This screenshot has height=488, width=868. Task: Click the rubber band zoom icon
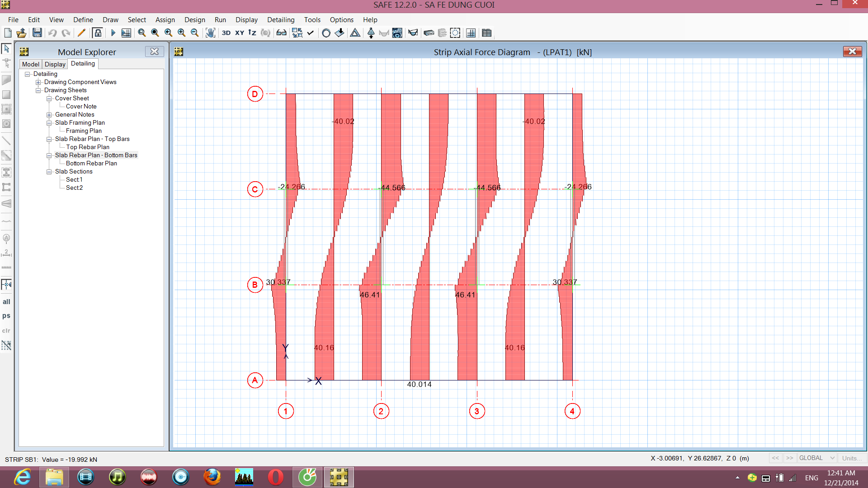142,33
